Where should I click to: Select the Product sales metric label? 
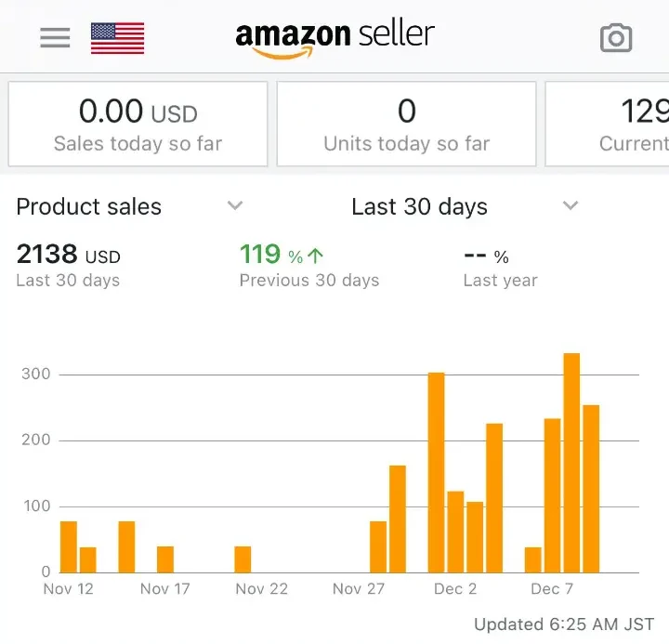(x=89, y=206)
